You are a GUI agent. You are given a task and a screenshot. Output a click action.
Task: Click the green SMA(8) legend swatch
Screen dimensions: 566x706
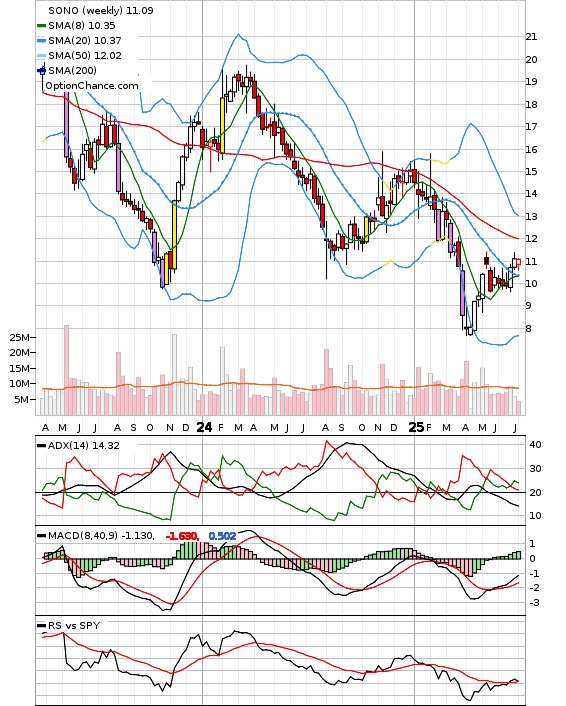click(41, 26)
